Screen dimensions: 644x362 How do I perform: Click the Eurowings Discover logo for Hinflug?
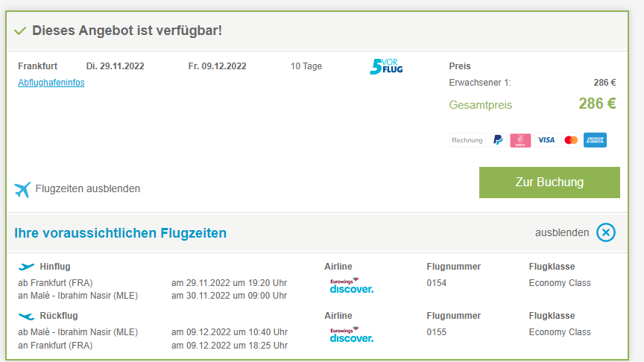tap(352, 286)
